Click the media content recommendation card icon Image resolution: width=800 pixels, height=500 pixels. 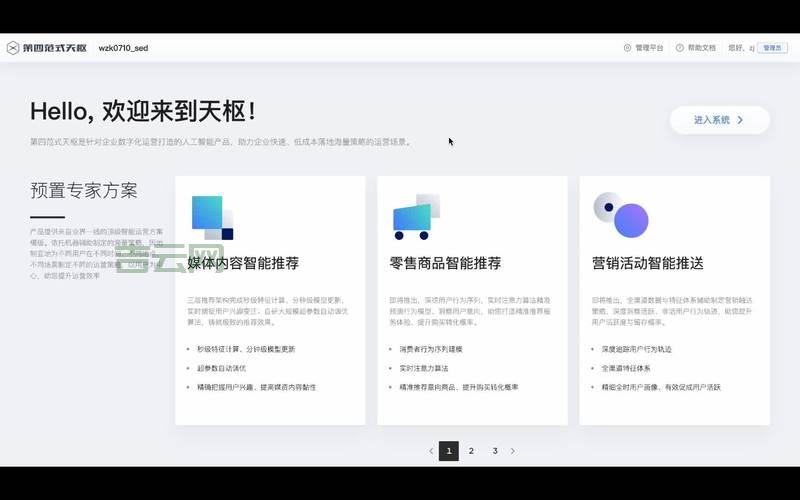click(212, 217)
